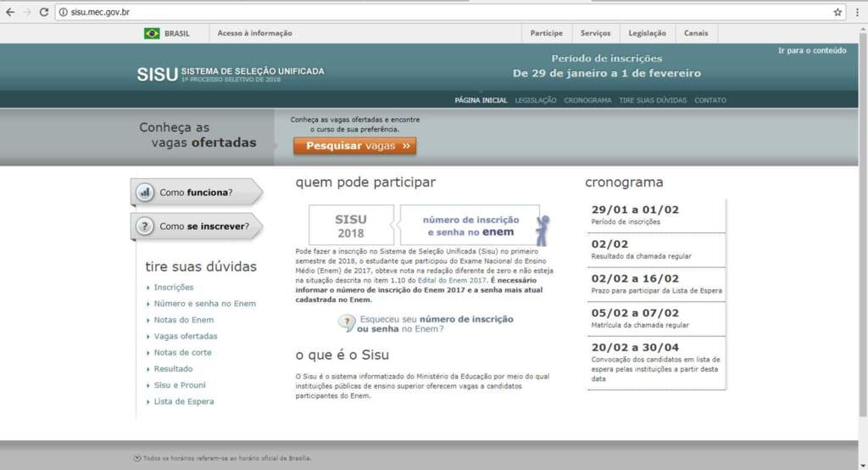The height and width of the screenshot is (470, 868).
Task: Click the Edital do Enem 2017 link
Action: pos(452,281)
